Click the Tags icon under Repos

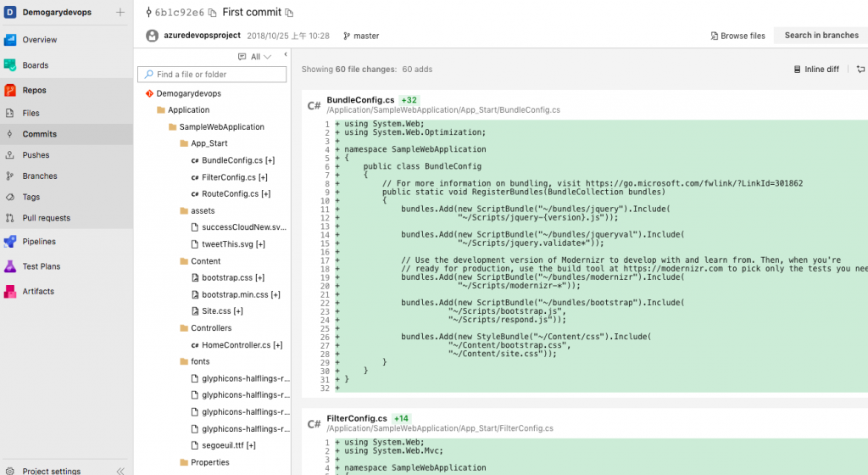point(9,197)
